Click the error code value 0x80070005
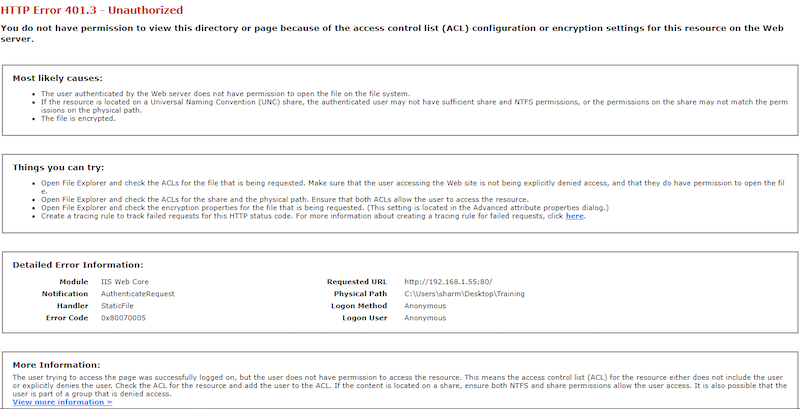This screenshot has width=800, height=409. (123, 318)
